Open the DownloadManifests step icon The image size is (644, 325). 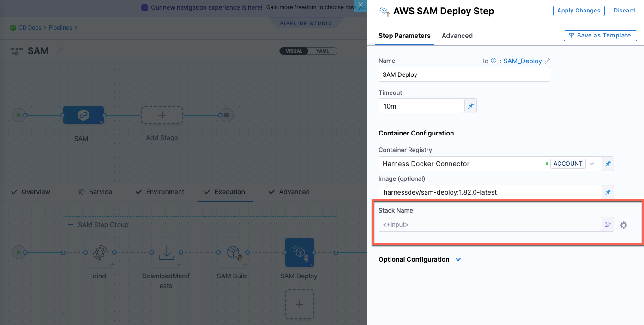pos(166,252)
